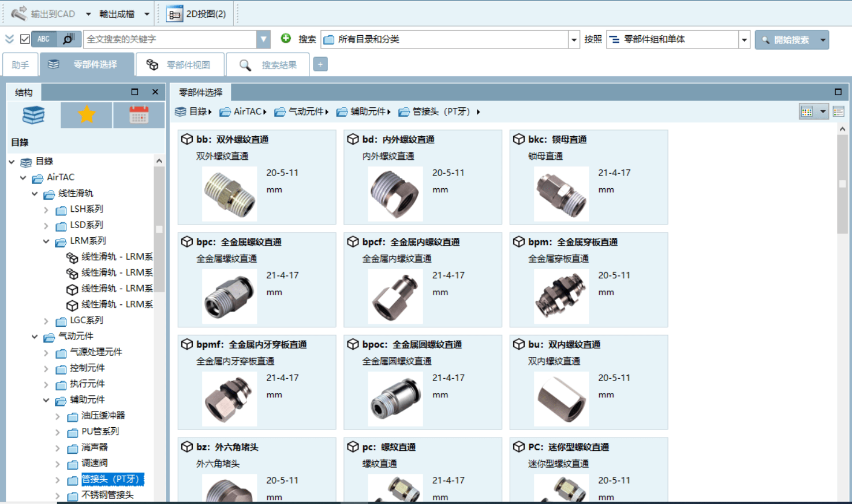Image resolution: width=852 pixels, height=504 pixels.
Task: Open the keyword search history dropdown
Action: [263, 39]
